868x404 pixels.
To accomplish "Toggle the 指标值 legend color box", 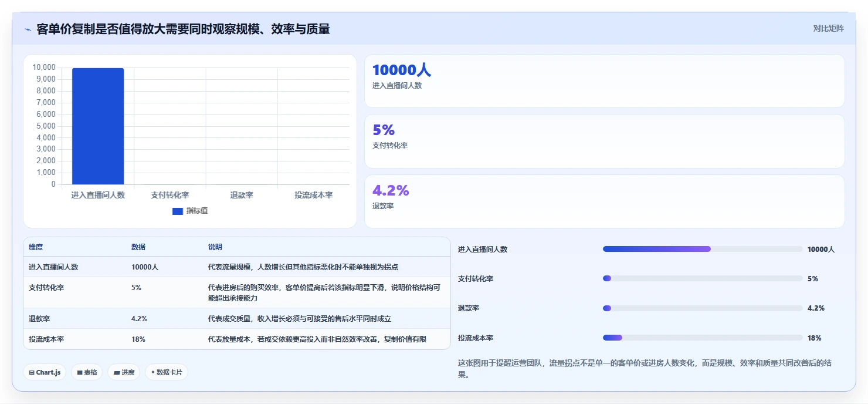I will 178,211.
